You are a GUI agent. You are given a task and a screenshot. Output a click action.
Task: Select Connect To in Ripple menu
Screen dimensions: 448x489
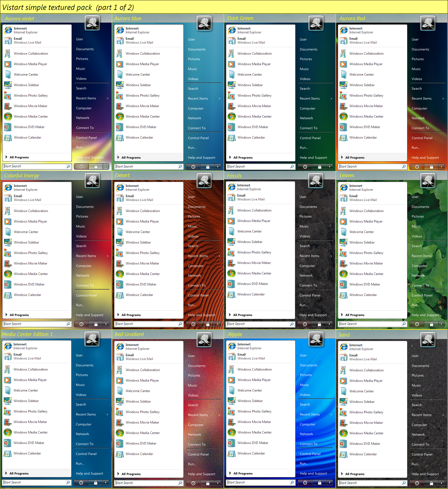[x=309, y=444]
